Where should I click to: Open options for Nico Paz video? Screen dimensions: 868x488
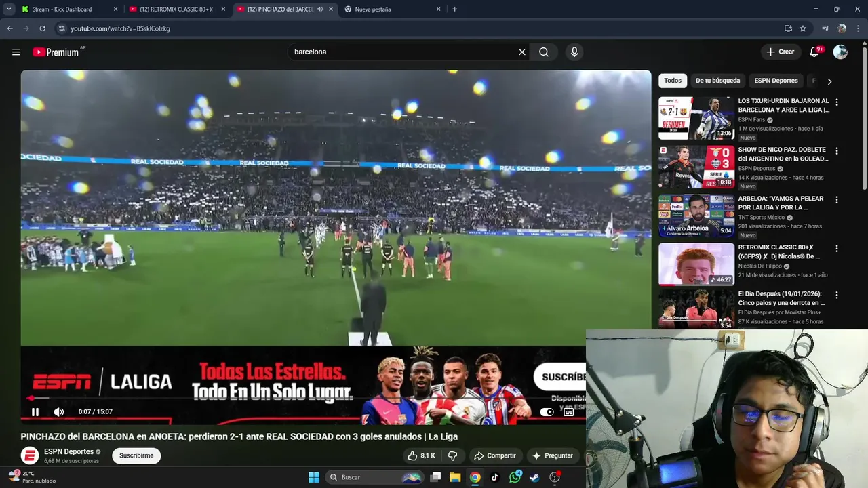pos(836,150)
